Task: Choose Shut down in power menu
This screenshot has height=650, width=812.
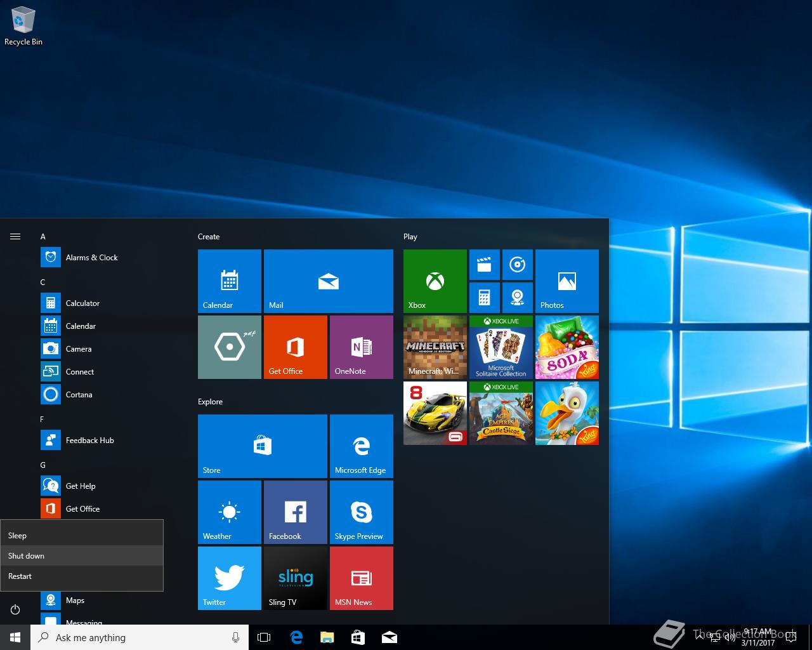Action: click(x=82, y=556)
